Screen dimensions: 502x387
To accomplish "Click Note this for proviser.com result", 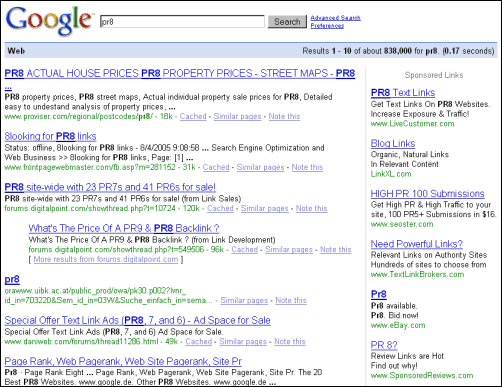I will tap(284, 116).
